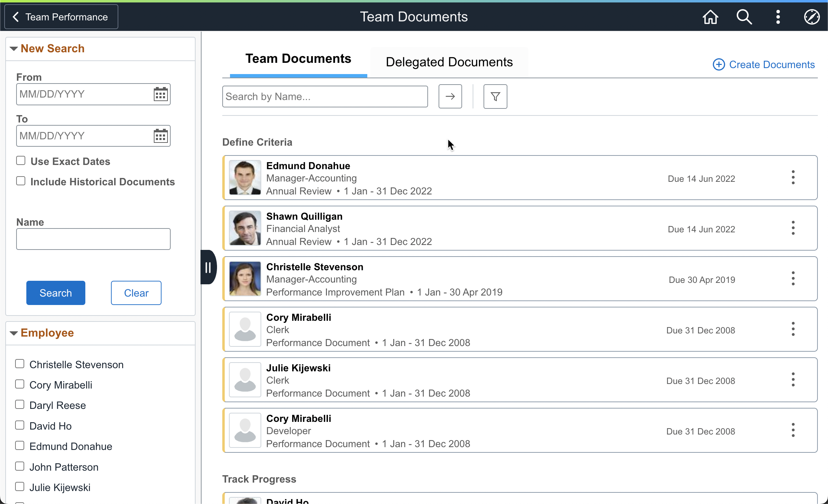Enable Use Exact Dates checkbox

point(21,161)
